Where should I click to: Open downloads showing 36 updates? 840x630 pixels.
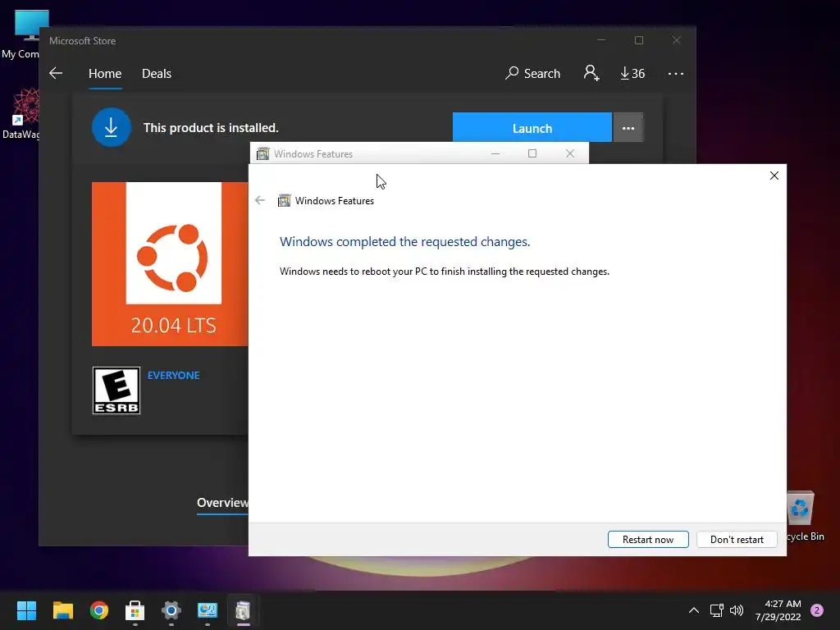[632, 73]
